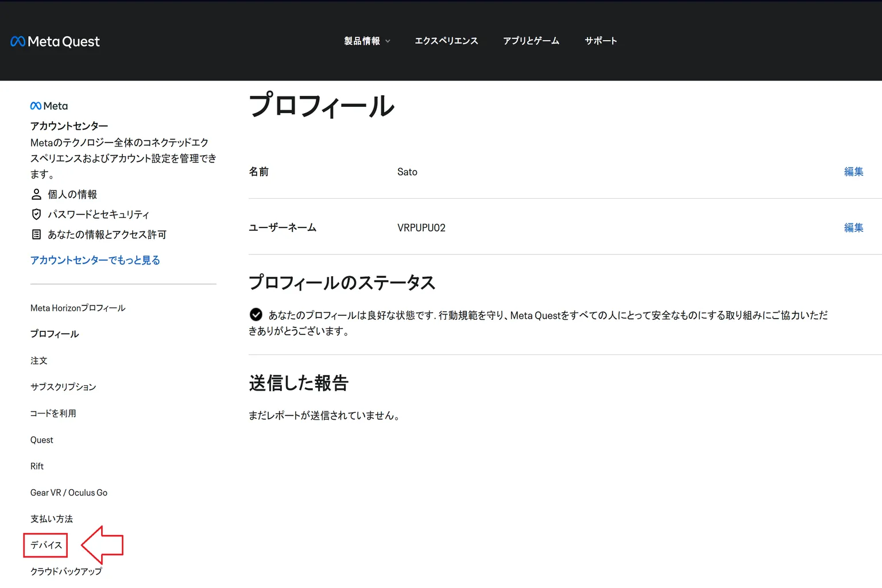This screenshot has width=882, height=588.
Task: Open あなたの情報とアクセス許可
Action: [x=107, y=234]
